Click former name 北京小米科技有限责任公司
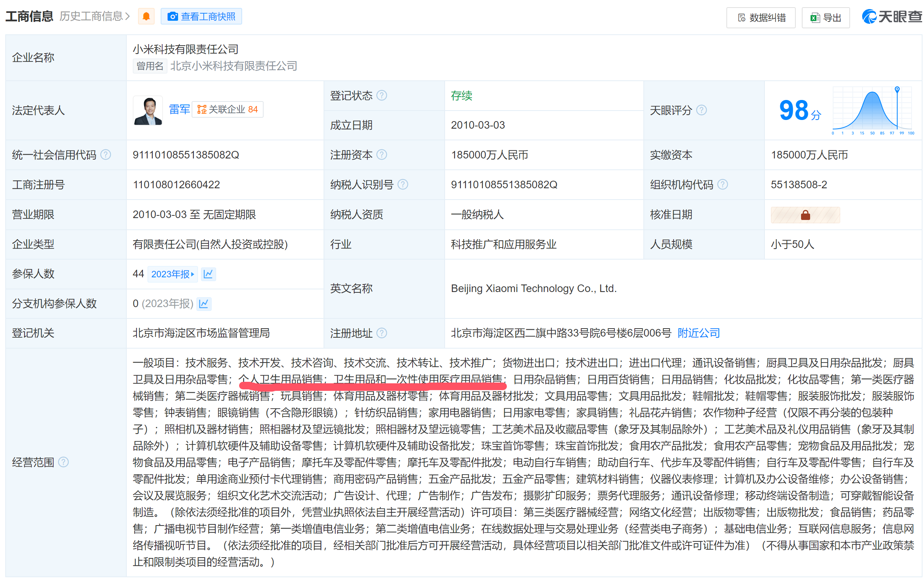The height and width of the screenshot is (581, 924). pos(234,66)
